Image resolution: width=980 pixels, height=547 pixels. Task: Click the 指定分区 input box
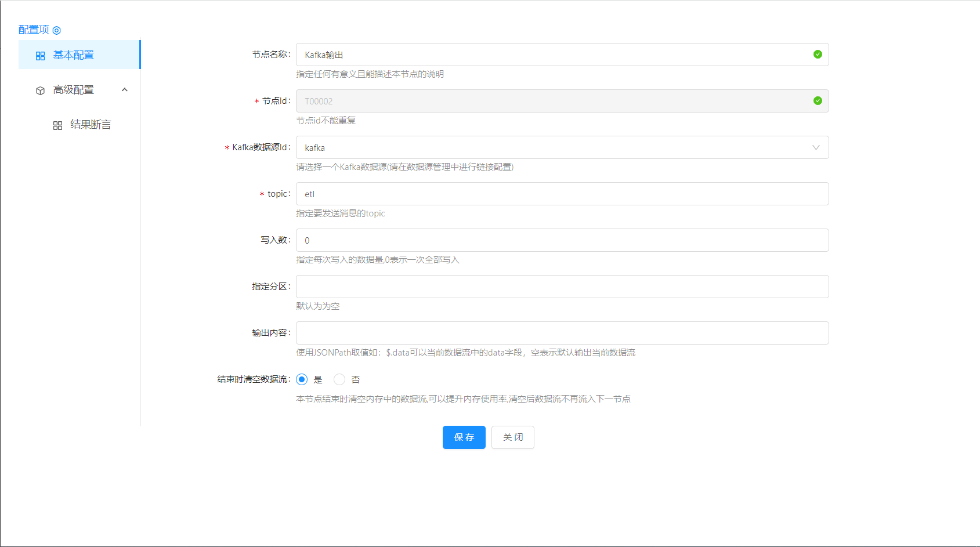point(562,287)
